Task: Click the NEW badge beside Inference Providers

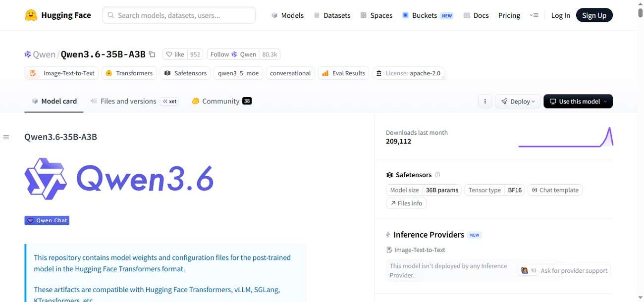Action: (x=475, y=235)
